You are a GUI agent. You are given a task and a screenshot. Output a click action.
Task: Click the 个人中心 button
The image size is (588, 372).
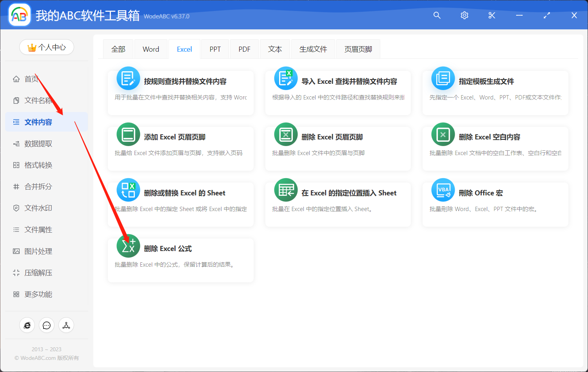(x=47, y=47)
